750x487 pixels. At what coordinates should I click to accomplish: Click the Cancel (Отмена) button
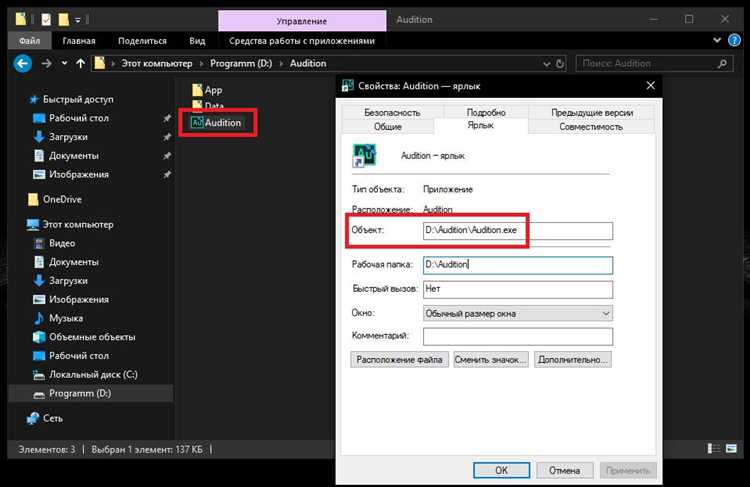[x=564, y=469]
